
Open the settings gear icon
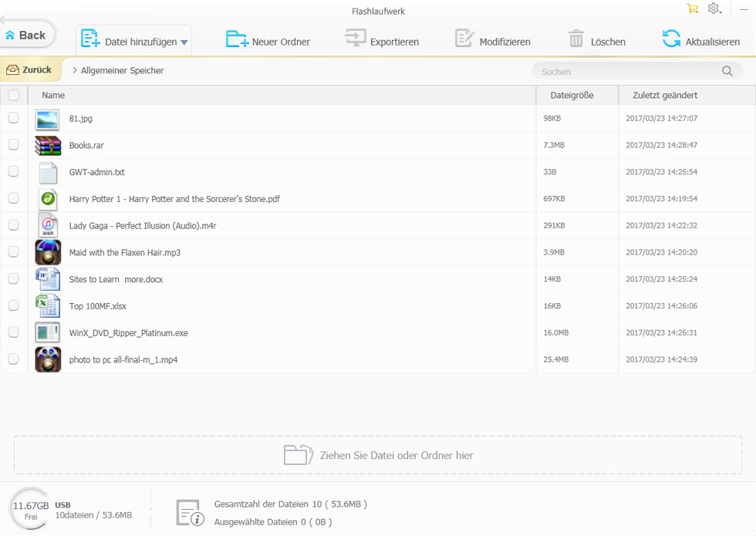714,8
